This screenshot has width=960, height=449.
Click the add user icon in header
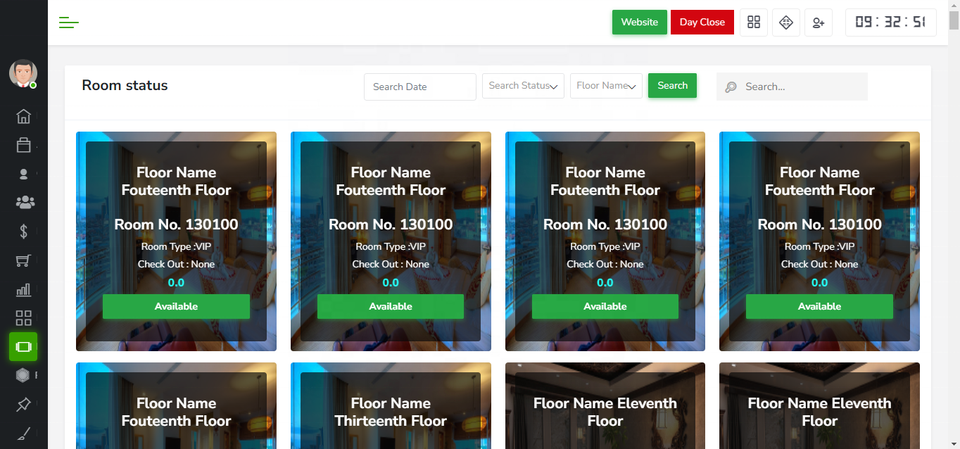click(819, 23)
